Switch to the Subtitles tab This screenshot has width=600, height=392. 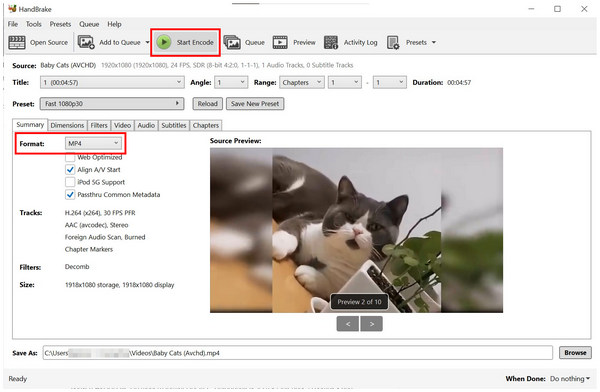tap(174, 125)
